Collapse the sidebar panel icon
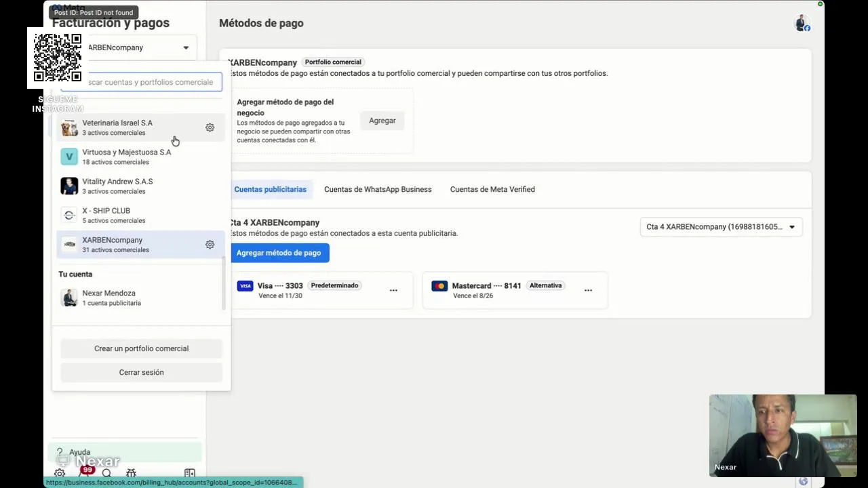Screen dimensions: 868x488 190,474
